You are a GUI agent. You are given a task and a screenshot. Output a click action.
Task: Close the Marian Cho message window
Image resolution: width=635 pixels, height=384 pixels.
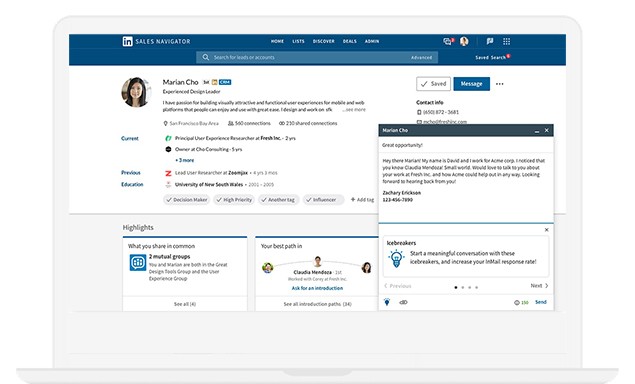[547, 130]
